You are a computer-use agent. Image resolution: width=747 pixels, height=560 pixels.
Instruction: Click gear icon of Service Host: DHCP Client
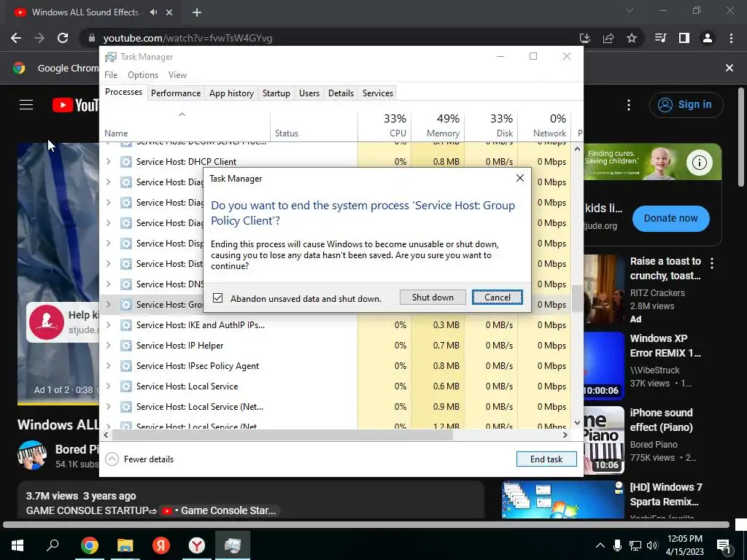(125, 161)
